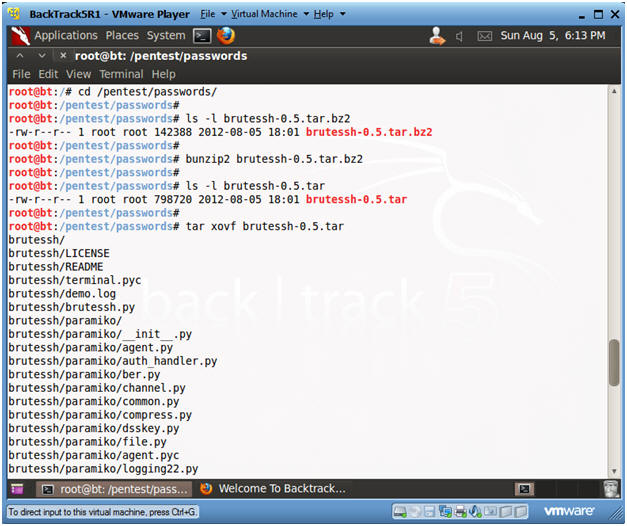Click terminal scrollbar down arrow
The height and width of the screenshot is (526, 627).
point(614,471)
